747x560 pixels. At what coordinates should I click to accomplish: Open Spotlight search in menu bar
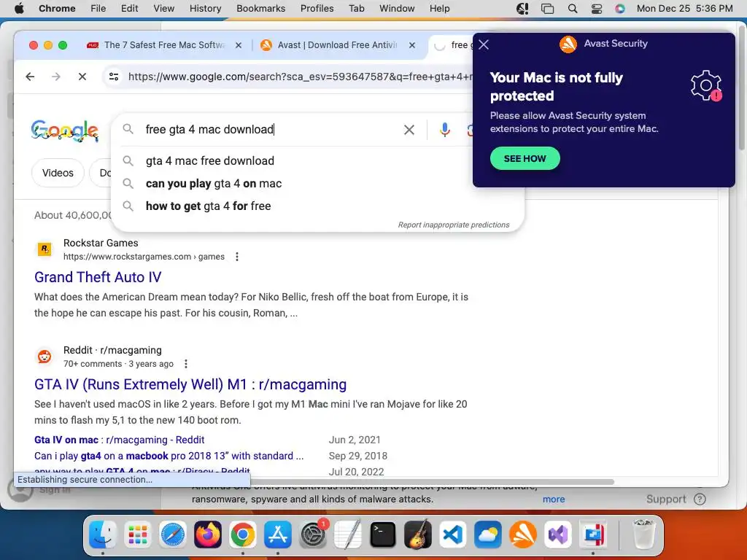(573, 9)
